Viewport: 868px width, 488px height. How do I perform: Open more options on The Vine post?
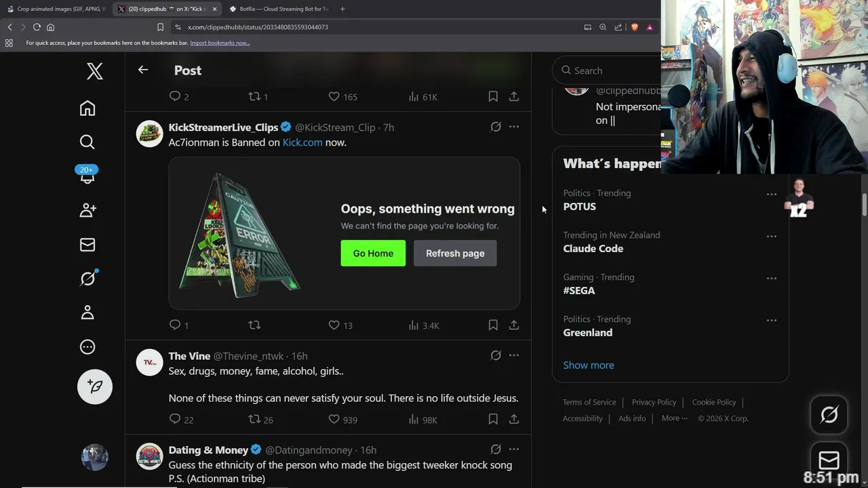pos(514,355)
